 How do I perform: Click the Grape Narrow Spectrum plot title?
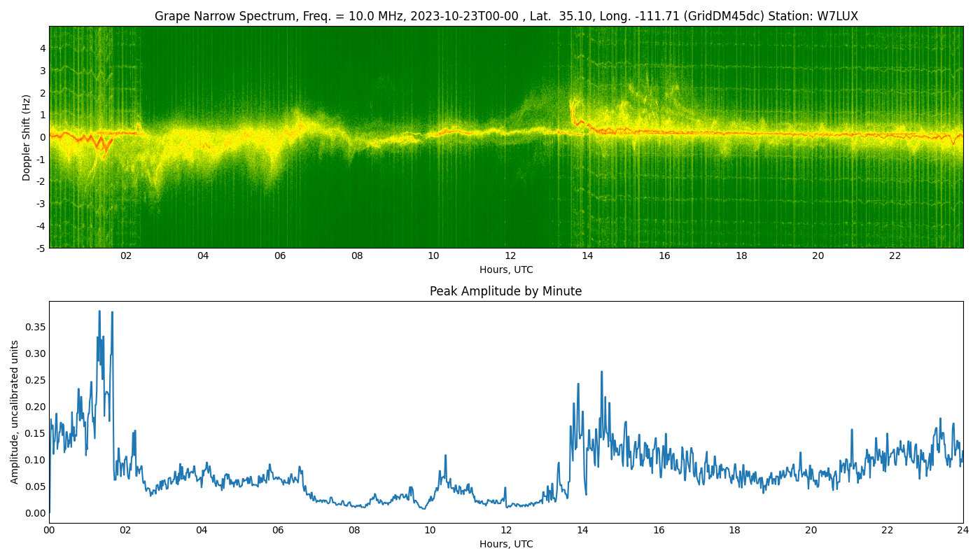506,16
